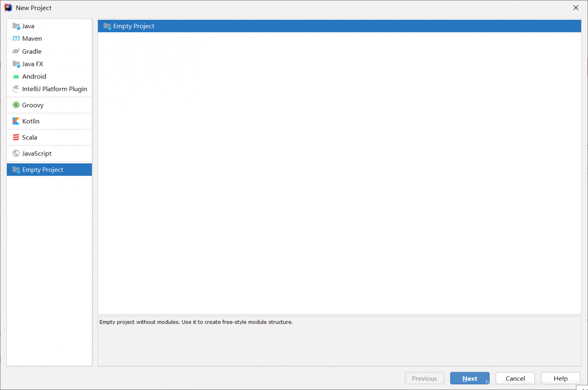Select the Empty Project text in the right panel
This screenshot has height=390, width=588.
(x=134, y=26)
